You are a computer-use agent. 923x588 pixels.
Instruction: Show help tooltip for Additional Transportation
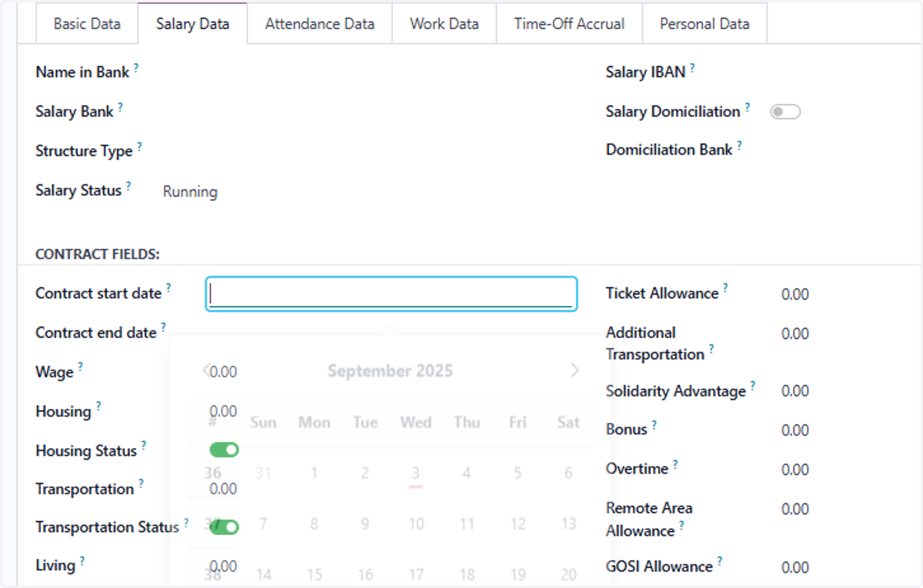(x=711, y=350)
